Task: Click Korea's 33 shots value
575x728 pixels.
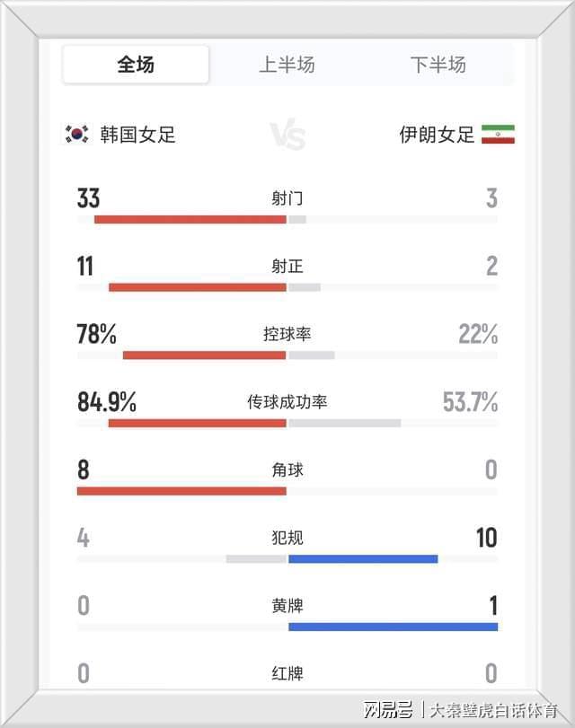Action: coord(88,198)
